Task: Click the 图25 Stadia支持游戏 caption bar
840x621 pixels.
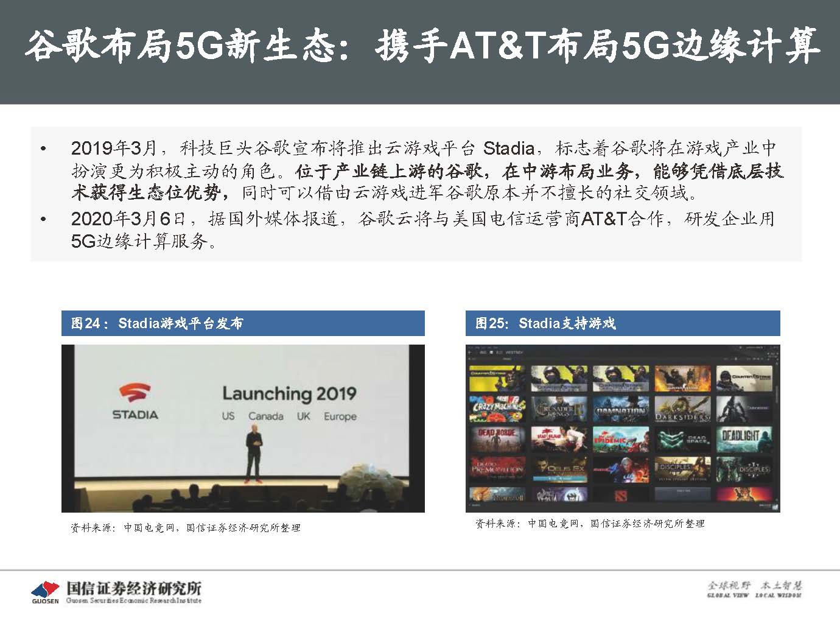Action: 622,323
